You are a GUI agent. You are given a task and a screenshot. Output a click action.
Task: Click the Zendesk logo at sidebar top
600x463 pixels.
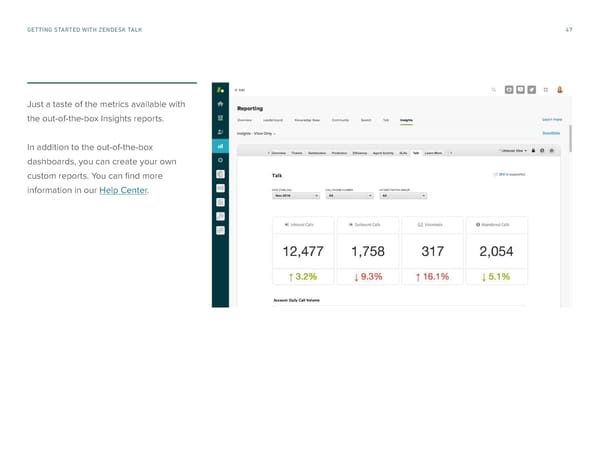(x=219, y=89)
